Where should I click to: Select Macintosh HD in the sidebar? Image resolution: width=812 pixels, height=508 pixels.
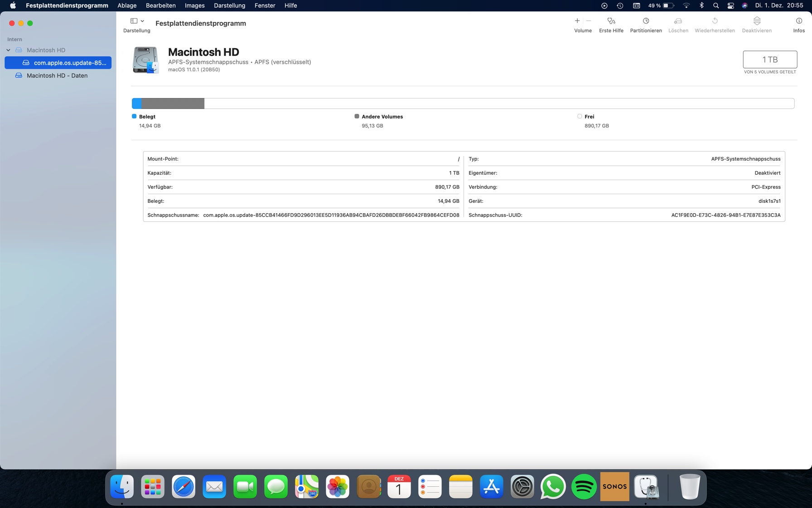pyautogui.click(x=46, y=50)
